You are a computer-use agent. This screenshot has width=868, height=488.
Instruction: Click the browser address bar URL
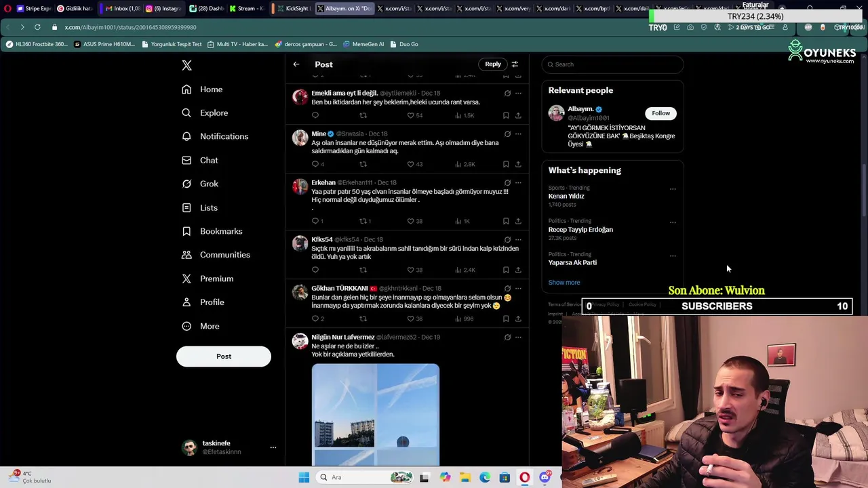click(130, 27)
